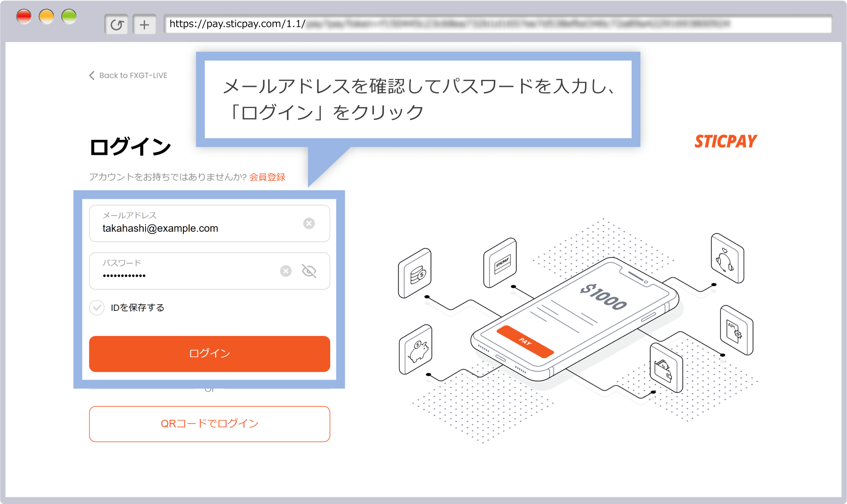Click the orange ログイン button
This screenshot has width=847, height=504.
(209, 354)
